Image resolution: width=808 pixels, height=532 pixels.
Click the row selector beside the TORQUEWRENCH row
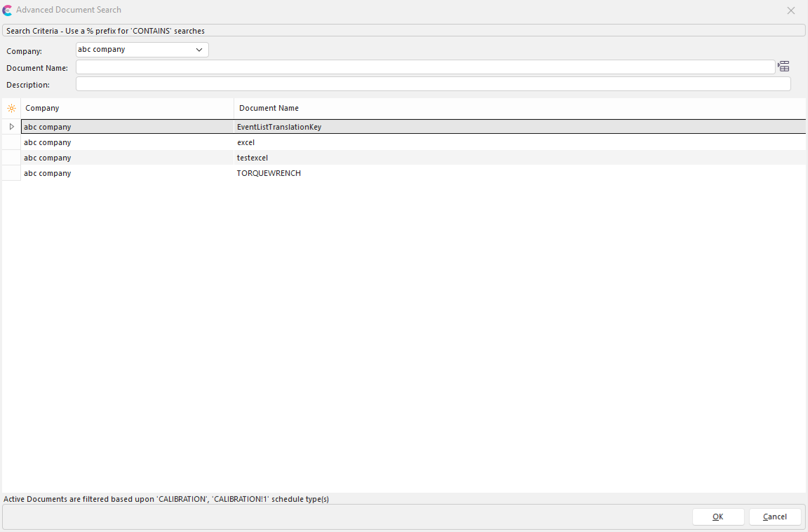[11, 173]
